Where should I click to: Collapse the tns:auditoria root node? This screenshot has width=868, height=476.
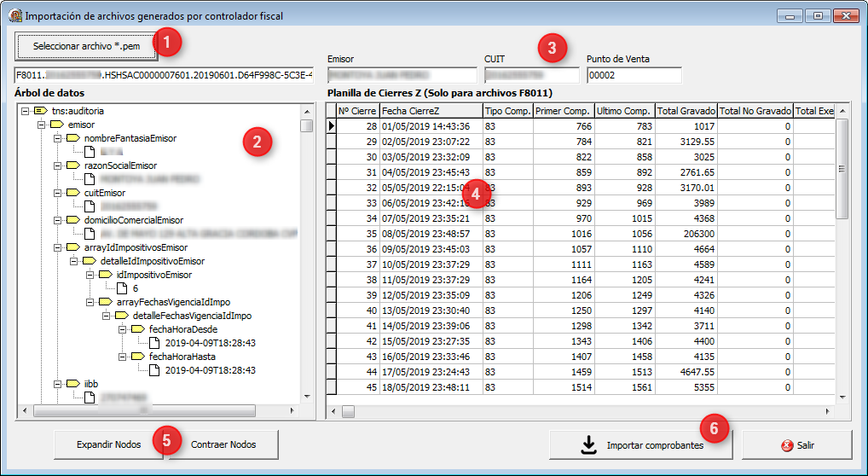[x=25, y=111]
